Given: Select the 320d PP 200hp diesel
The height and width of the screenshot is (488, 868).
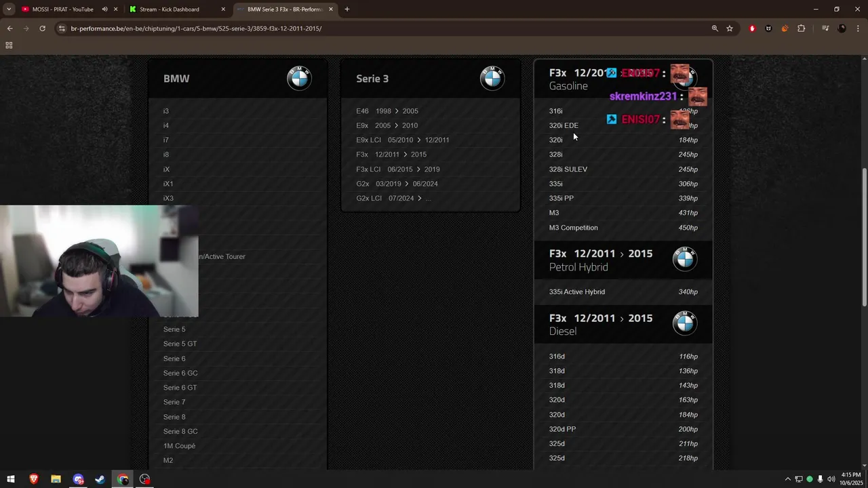Looking at the screenshot, I should pos(623,429).
